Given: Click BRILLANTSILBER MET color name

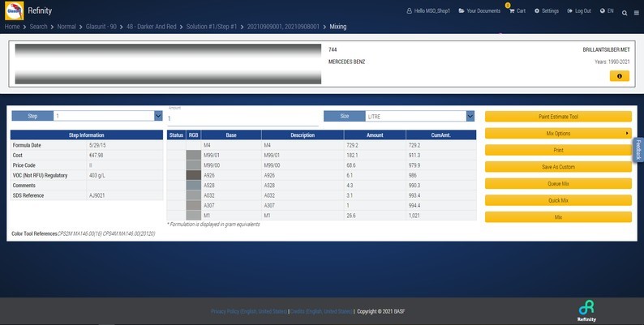Looking at the screenshot, I should point(606,49).
